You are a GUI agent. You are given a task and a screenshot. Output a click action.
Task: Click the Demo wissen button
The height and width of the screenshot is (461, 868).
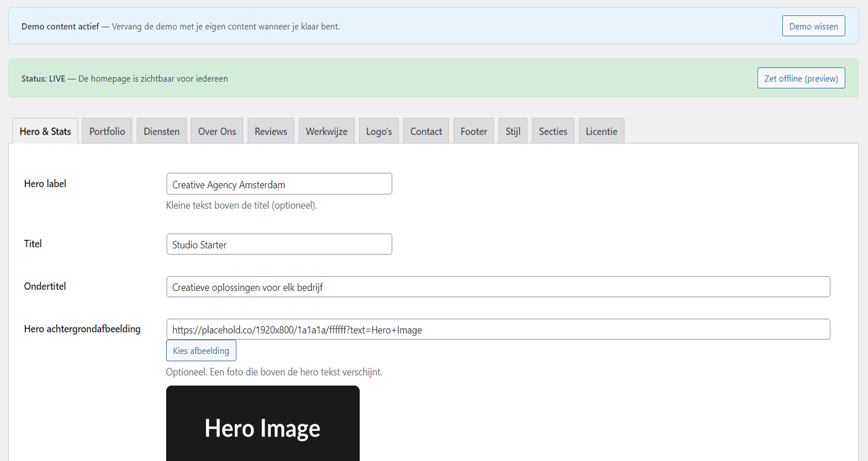click(x=813, y=26)
